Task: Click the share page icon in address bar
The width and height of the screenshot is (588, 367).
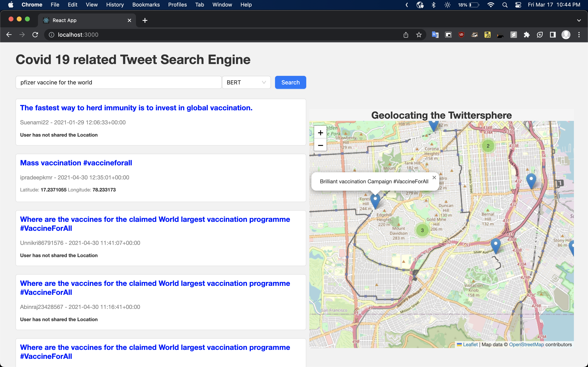Action: tap(405, 35)
